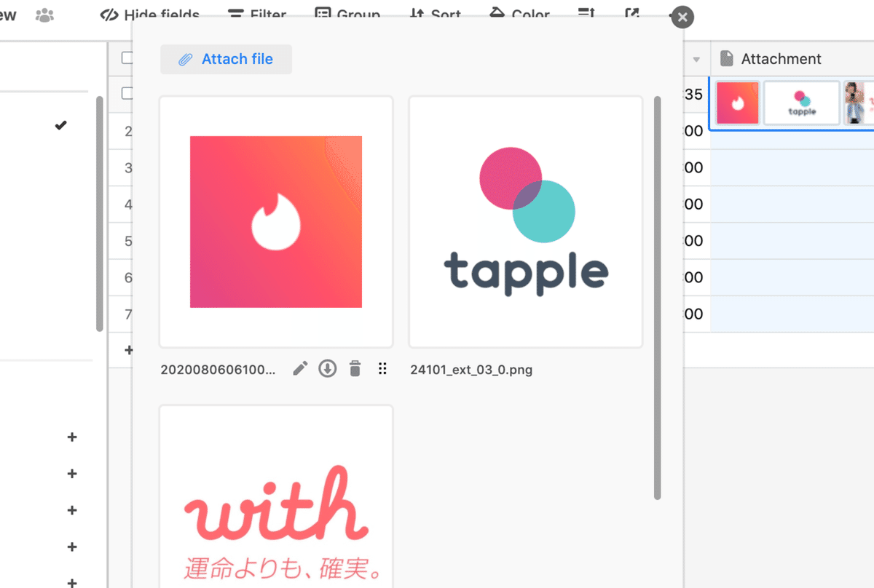Add a new row with plus below row 7
874x588 pixels.
[x=129, y=350]
